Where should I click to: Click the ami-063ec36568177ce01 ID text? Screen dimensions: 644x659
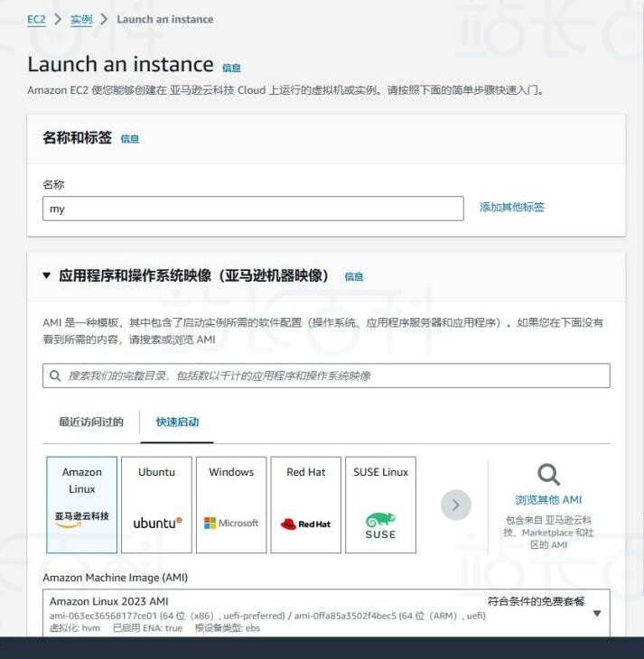(x=103, y=616)
